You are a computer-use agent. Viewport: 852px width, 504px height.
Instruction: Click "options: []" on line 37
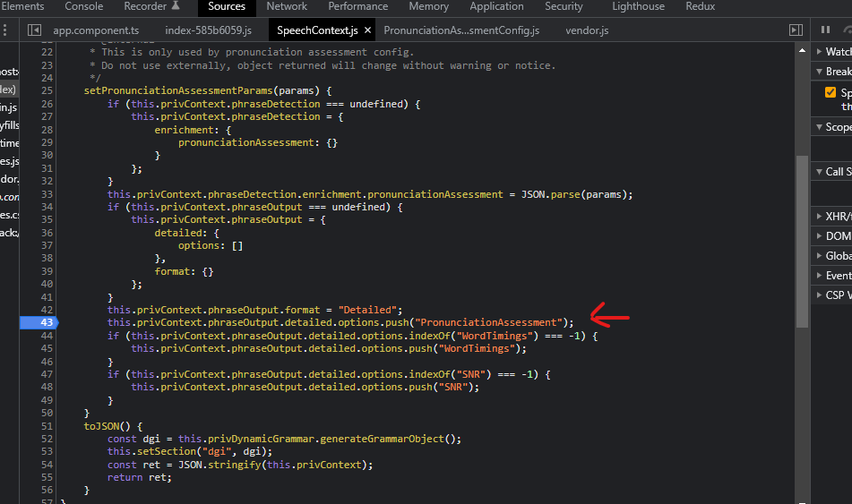pyautogui.click(x=211, y=245)
